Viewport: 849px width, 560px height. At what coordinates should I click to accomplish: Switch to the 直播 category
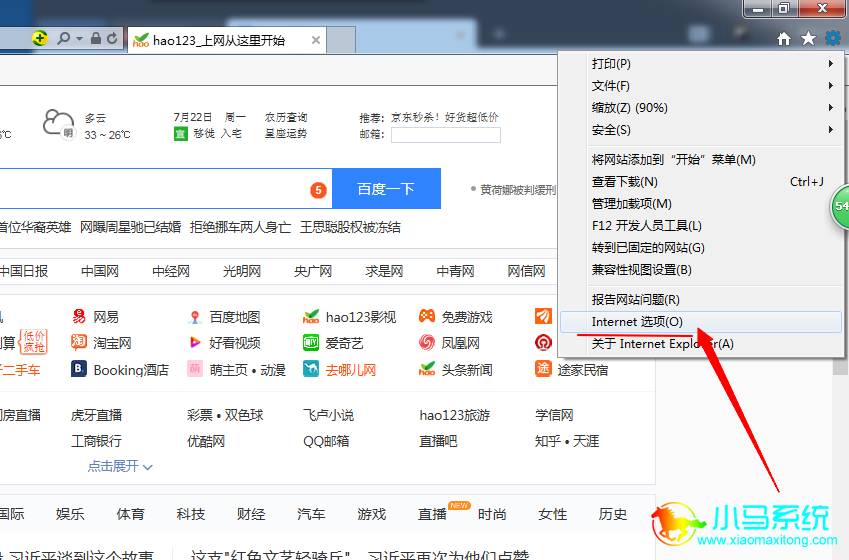[432, 514]
